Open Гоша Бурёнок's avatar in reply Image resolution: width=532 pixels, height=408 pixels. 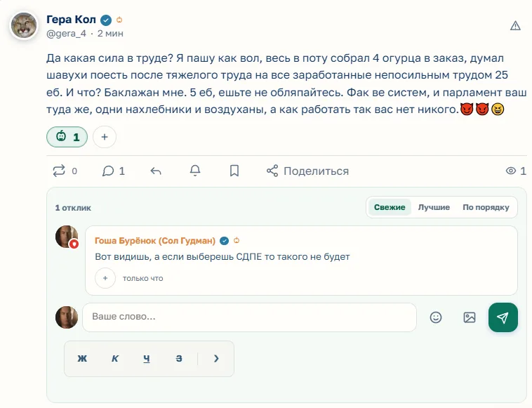point(66,236)
